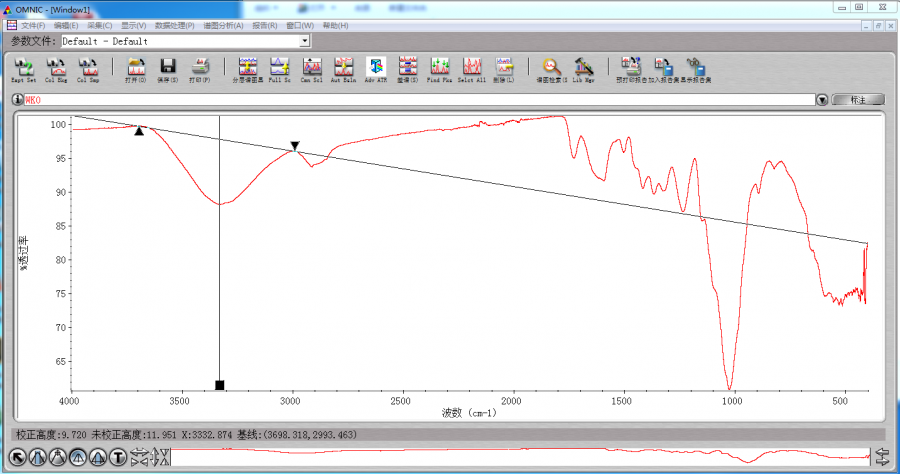Viewport: 900px width, 474px height.
Task: Select the arrow selection tool in bottom palette
Action: (17, 457)
